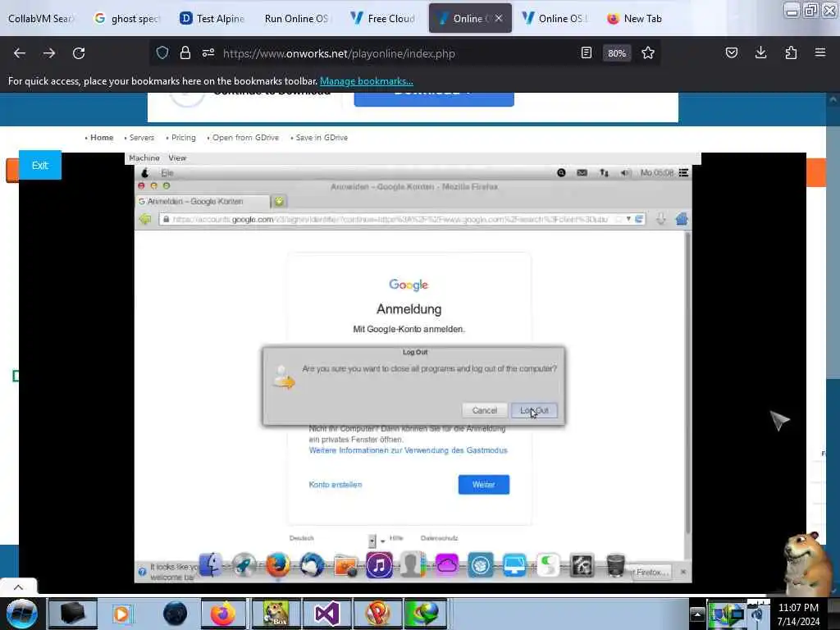The image size is (840, 630).
Task: Open Thunderbird mail icon in the dock
Action: pos(312,565)
